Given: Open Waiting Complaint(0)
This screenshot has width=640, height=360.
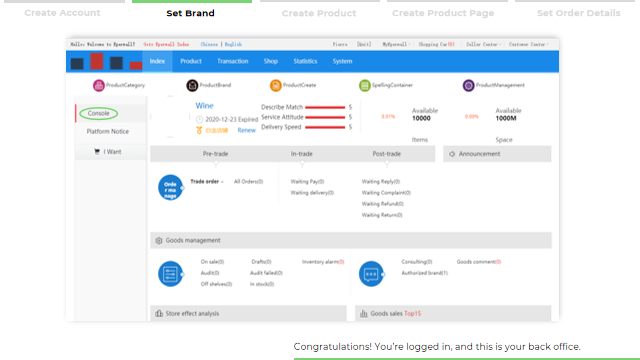Looking at the screenshot, I should tap(386, 193).
